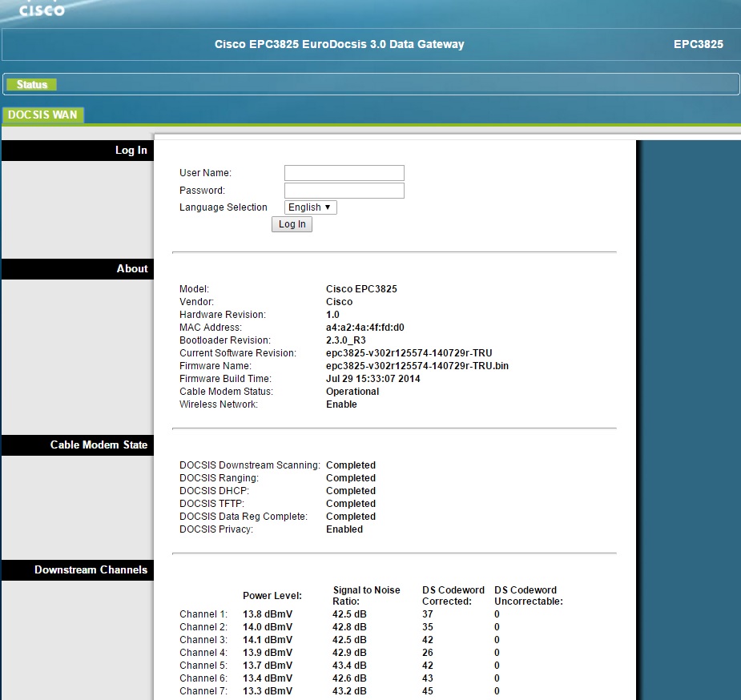The width and height of the screenshot is (741, 700).
Task: Click the DS Codeword Uncorrectable header
Action: pos(529,596)
